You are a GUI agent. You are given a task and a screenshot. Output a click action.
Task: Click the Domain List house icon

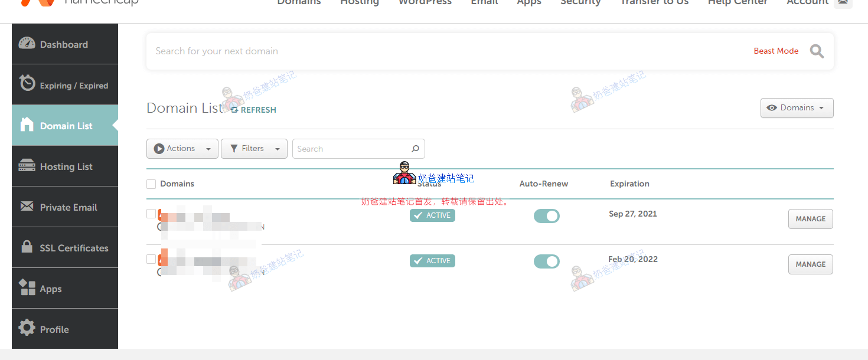27,125
